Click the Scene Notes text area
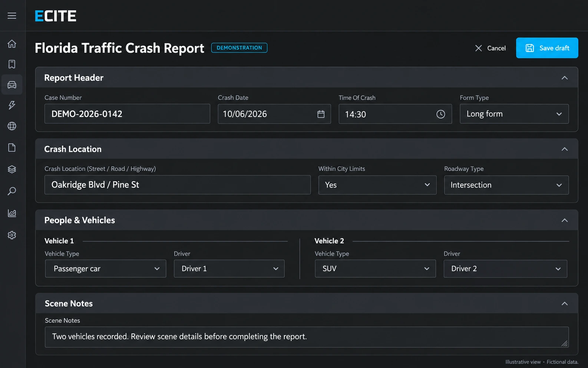The height and width of the screenshot is (368, 588). point(307,337)
